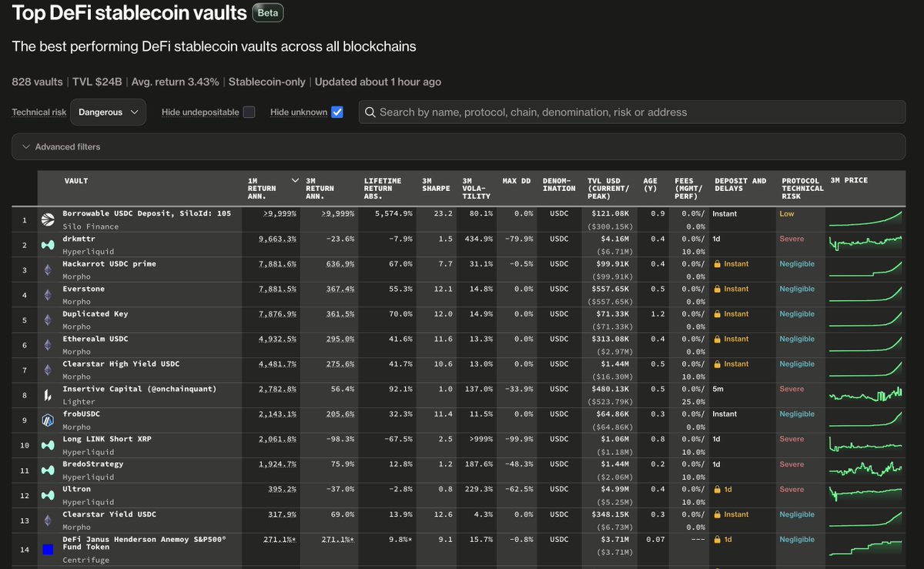Click the sort arrow on 1M Return column
The height and width of the screenshot is (569, 924).
click(294, 180)
